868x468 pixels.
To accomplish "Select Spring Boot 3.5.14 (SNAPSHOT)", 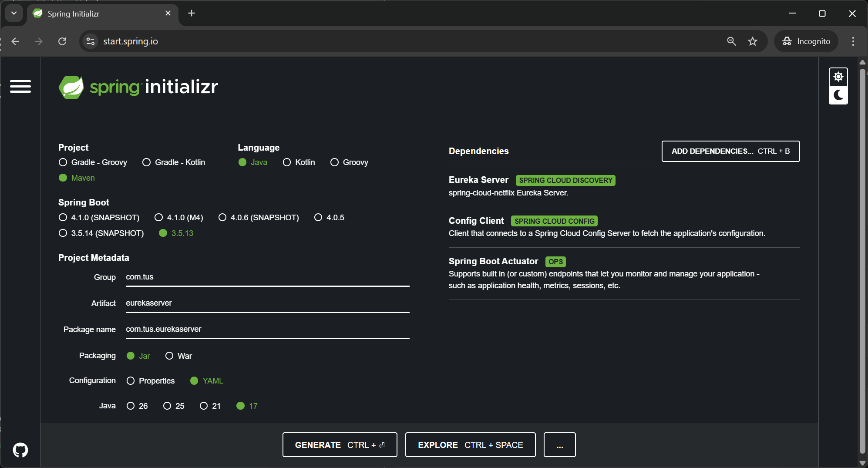I will pos(101,233).
